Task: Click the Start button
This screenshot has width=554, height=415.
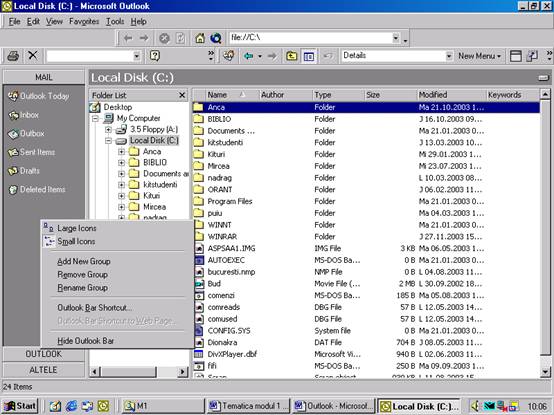Action: point(20,406)
